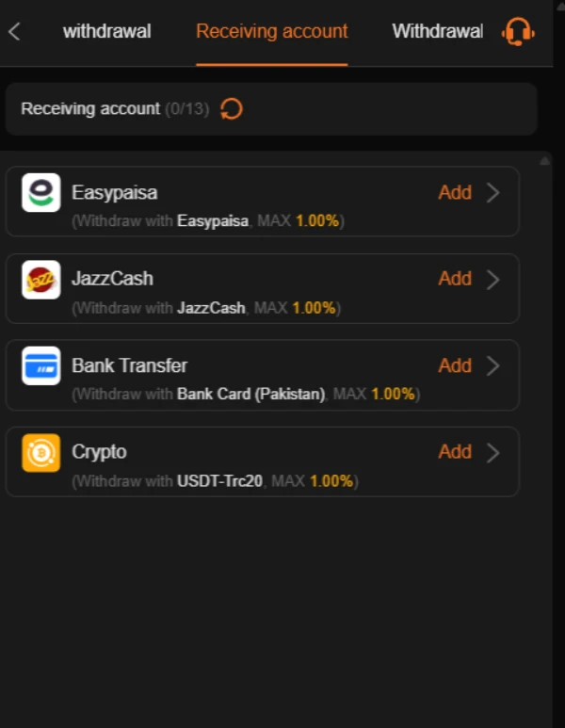Screen dimensions: 565x728
Task: Add a Crypto account
Action: tap(455, 452)
